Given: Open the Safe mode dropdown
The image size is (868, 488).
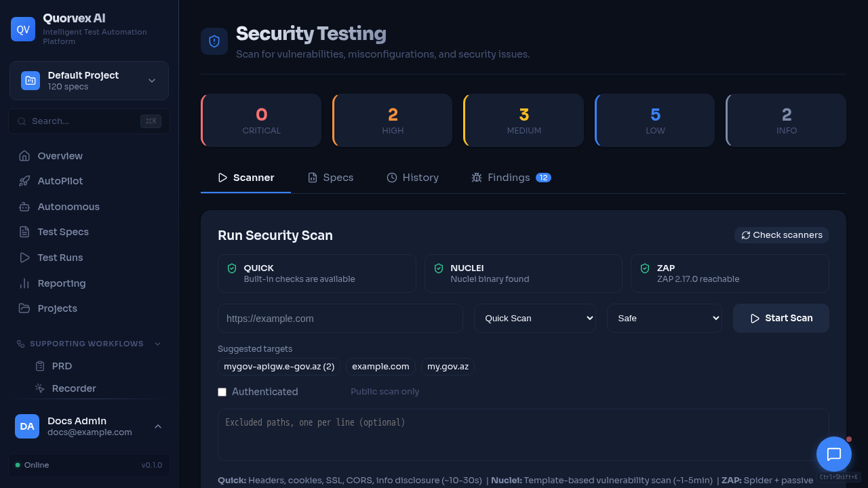Looking at the screenshot, I should (665, 319).
